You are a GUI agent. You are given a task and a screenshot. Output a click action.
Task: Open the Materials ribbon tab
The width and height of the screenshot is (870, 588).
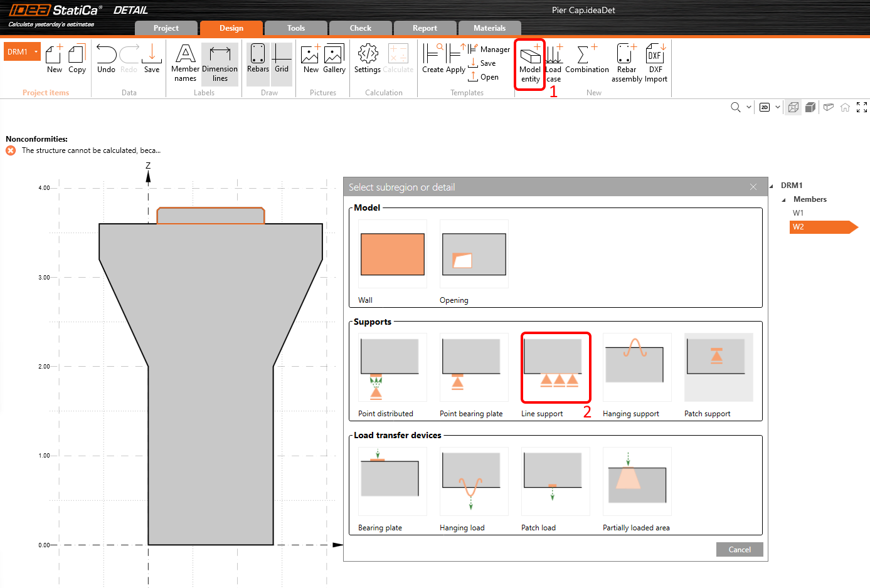pos(489,28)
